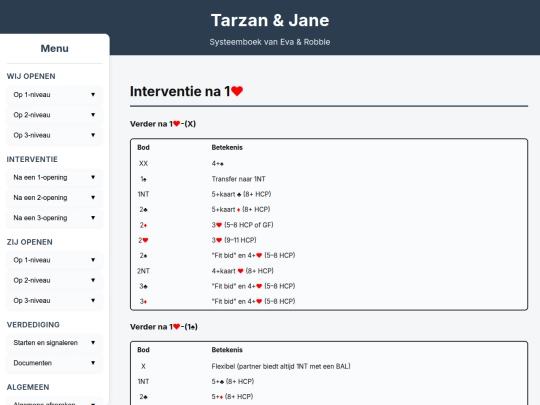The height and width of the screenshot is (405, 540).
Task: Click the 'X' bid in second table
Action: point(143,366)
